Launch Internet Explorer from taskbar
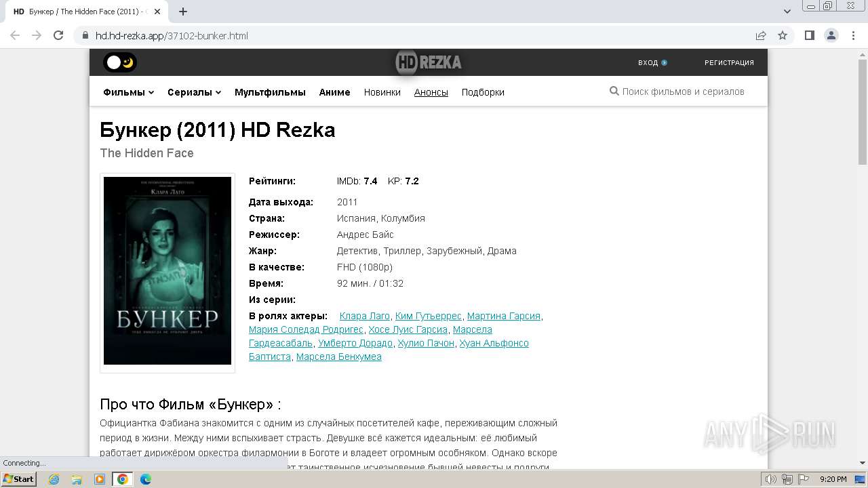This screenshot has height=488, width=868. pos(54,479)
